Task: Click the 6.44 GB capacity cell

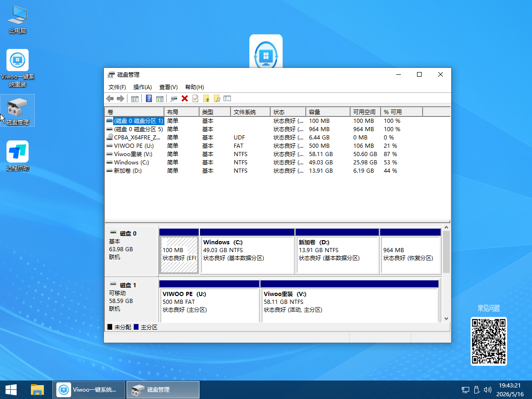Action: point(319,138)
